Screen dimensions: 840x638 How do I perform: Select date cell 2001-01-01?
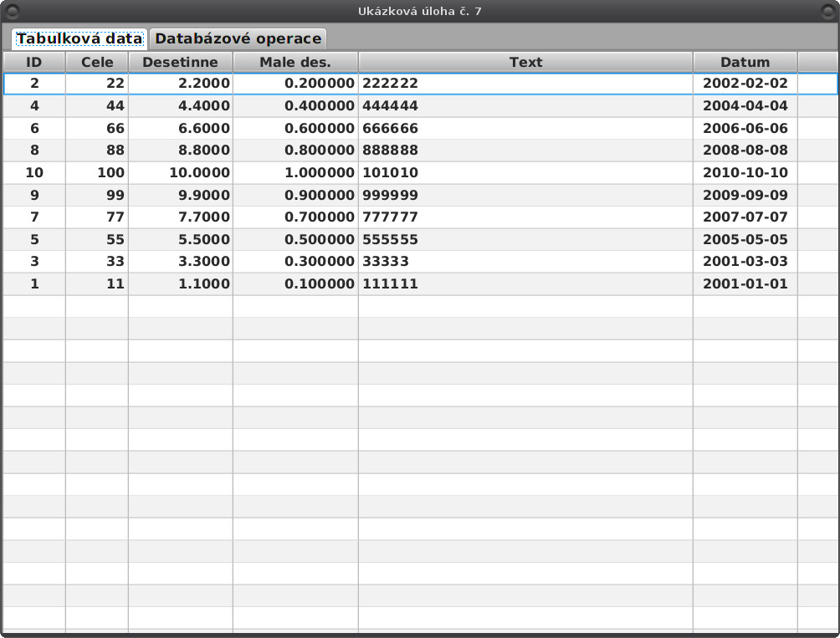pos(745,284)
